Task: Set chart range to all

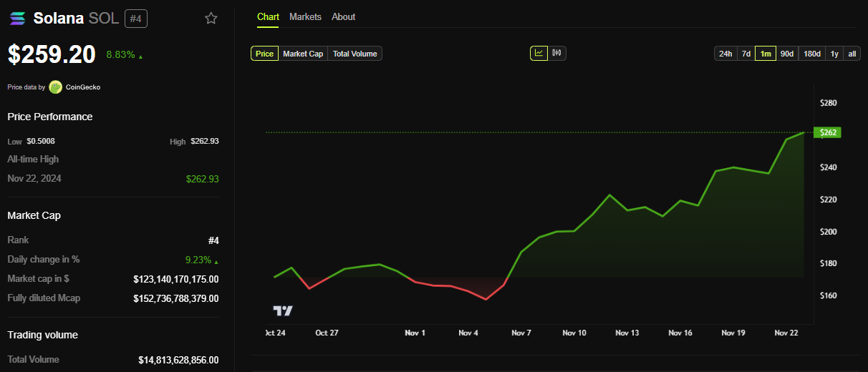Action: click(852, 54)
